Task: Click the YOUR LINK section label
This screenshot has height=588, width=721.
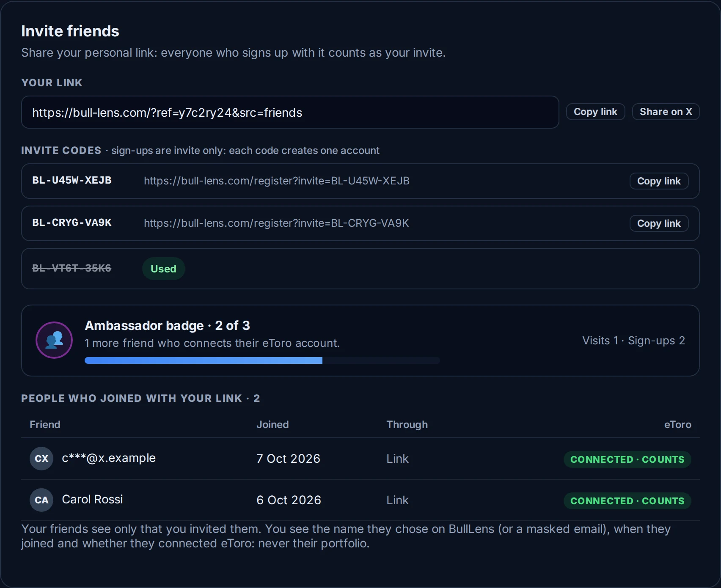Action: pos(52,82)
